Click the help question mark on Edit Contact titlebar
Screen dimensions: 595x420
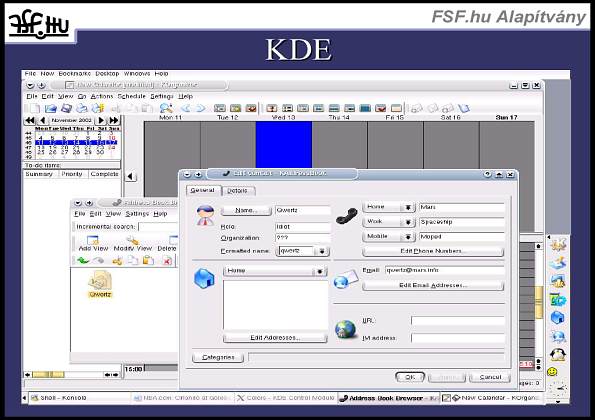(488, 174)
